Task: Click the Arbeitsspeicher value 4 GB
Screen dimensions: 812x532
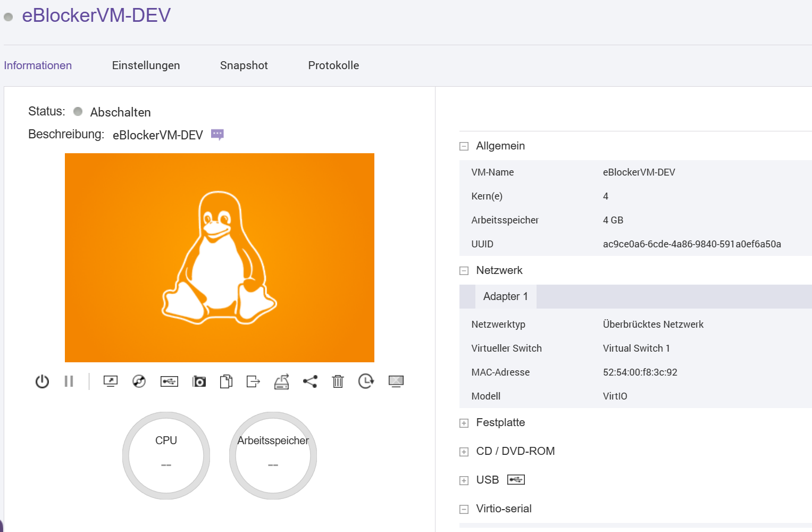Action: [613, 220]
